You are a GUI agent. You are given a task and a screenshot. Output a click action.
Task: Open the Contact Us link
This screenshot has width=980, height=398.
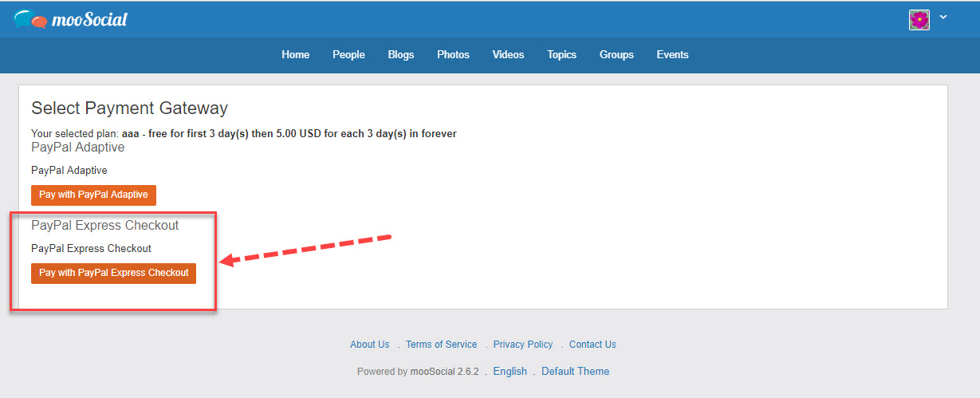(x=592, y=345)
